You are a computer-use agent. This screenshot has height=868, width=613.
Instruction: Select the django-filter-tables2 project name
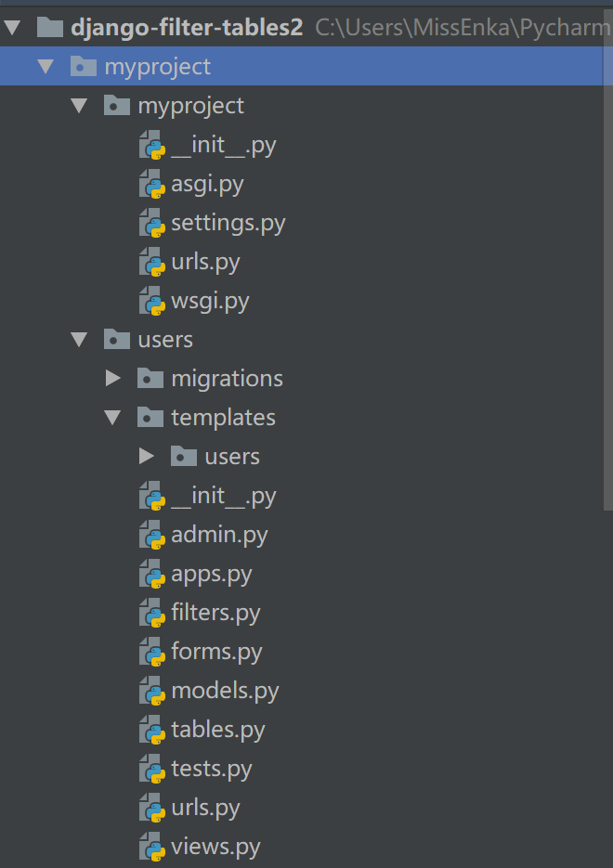[x=187, y=28]
